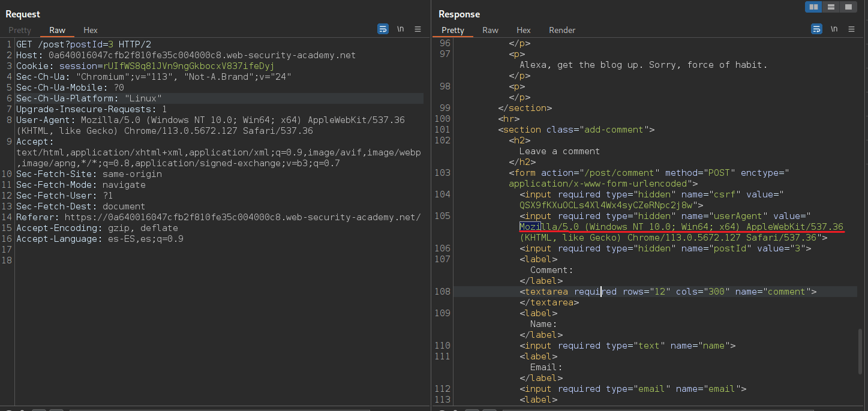The image size is (868, 411).
Task: Choose the single-pane combined layout icon
Action: pyautogui.click(x=848, y=7)
